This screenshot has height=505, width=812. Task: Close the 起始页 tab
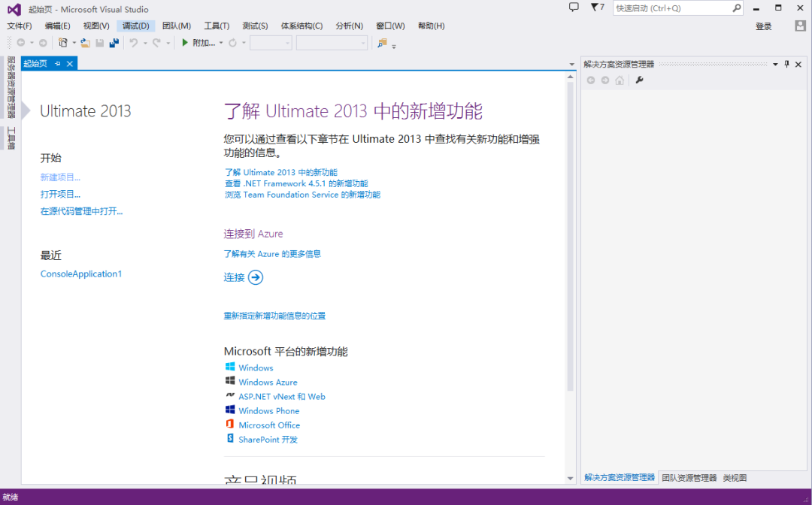click(x=69, y=64)
